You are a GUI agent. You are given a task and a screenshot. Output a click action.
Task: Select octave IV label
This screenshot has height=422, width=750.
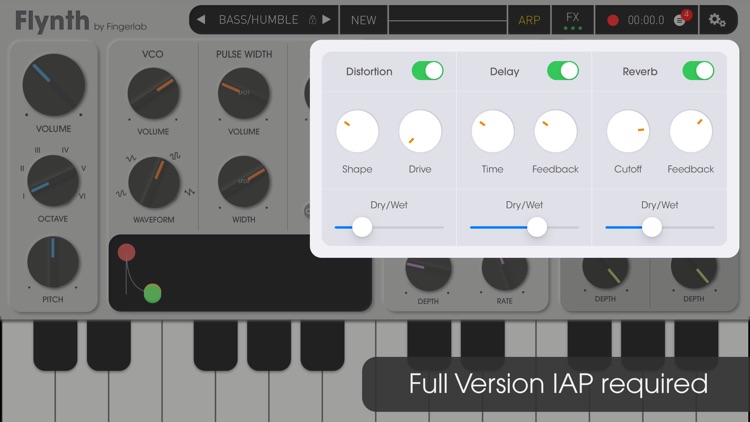[65, 150]
